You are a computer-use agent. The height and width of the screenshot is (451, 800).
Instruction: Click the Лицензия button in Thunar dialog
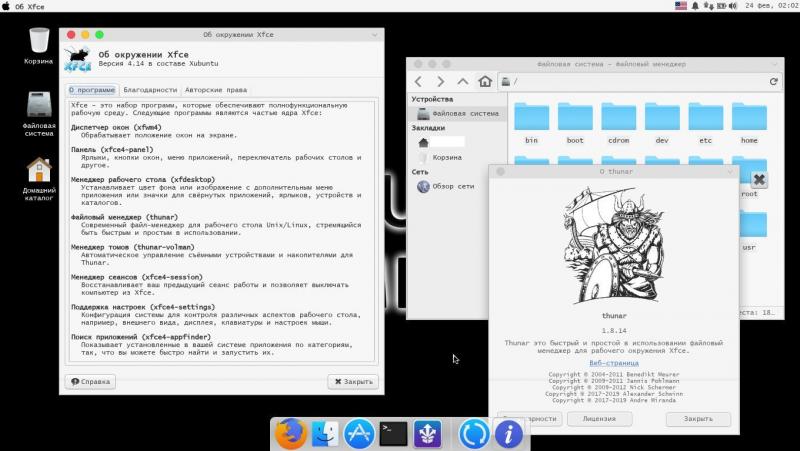tap(599, 418)
